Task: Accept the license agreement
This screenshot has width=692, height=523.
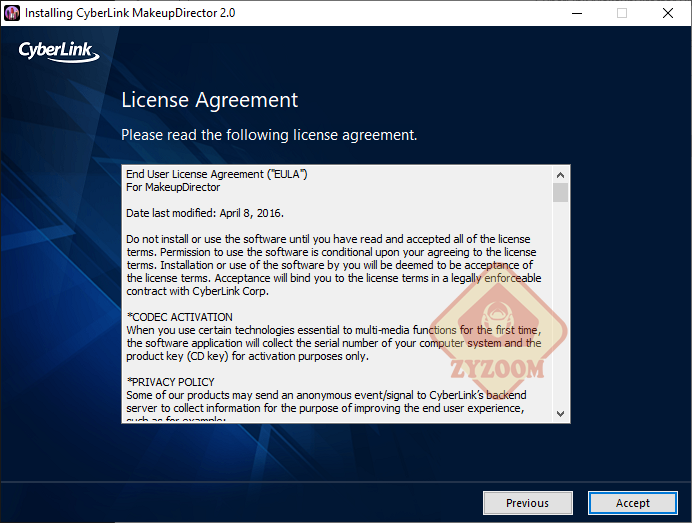Action: click(632, 503)
